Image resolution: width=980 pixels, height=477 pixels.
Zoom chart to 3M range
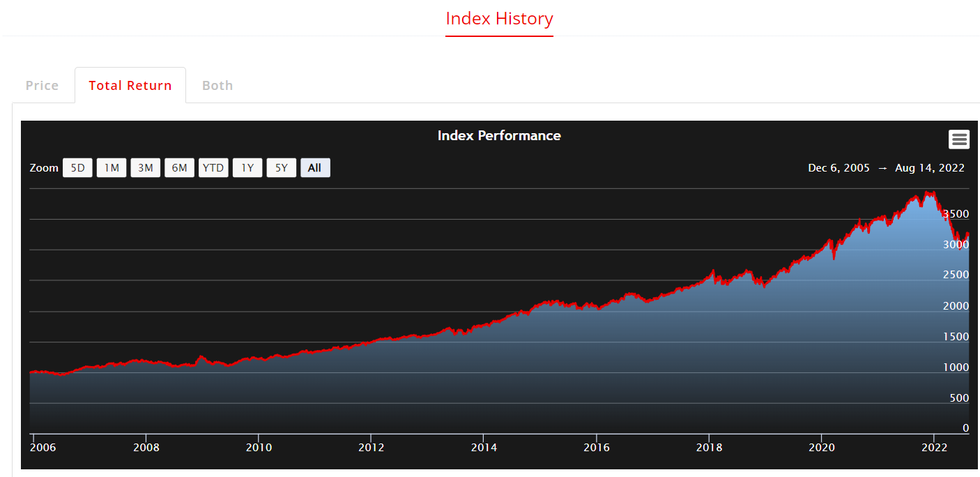click(146, 168)
